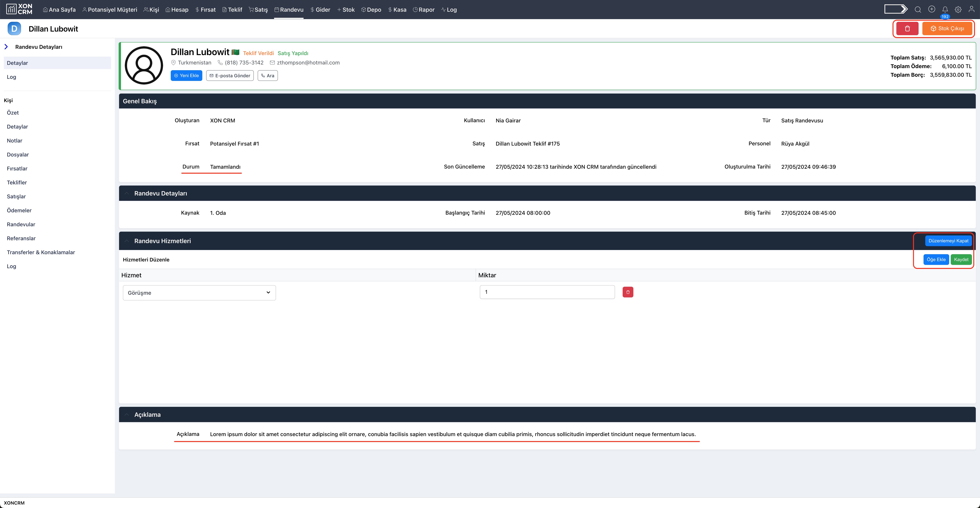Collapse the Açıklama section

point(127,415)
